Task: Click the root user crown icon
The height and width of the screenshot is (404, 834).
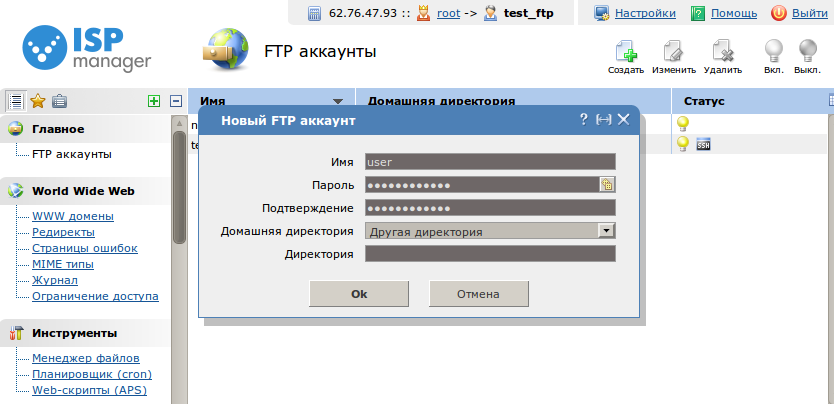Action: [x=423, y=13]
